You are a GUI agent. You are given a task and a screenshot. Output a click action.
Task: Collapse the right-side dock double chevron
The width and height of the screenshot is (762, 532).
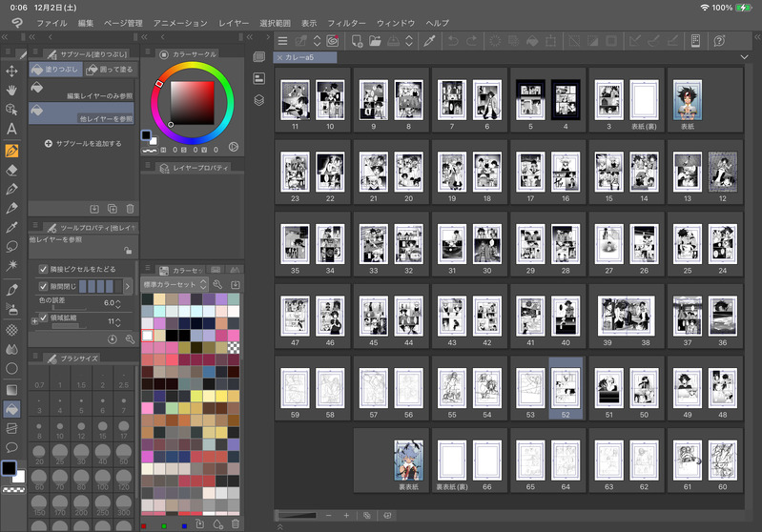pos(757,37)
